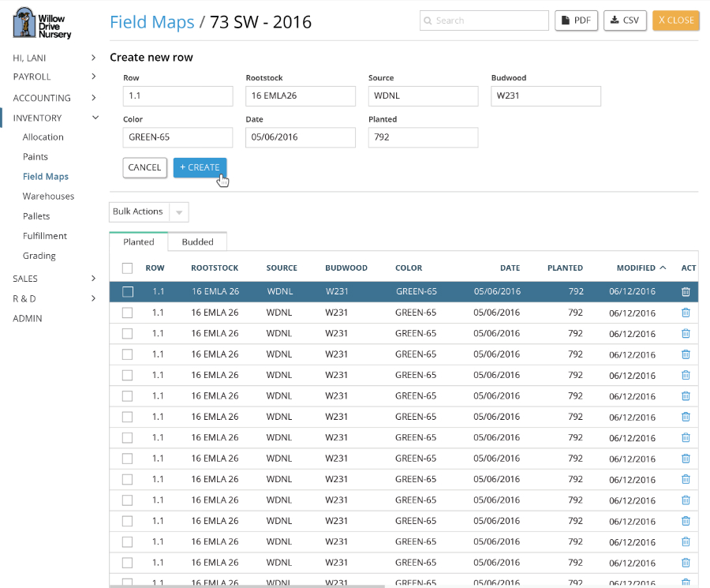Tick the second row's checkbox
710x588 pixels.
point(128,313)
